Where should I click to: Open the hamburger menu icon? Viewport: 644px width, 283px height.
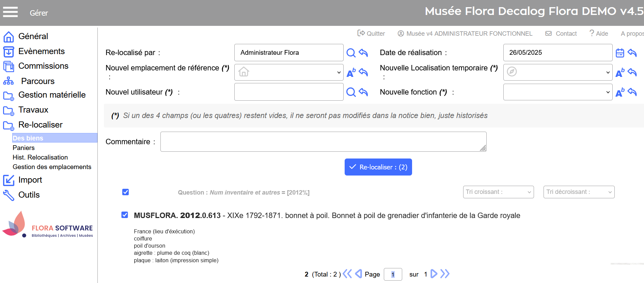coord(10,12)
